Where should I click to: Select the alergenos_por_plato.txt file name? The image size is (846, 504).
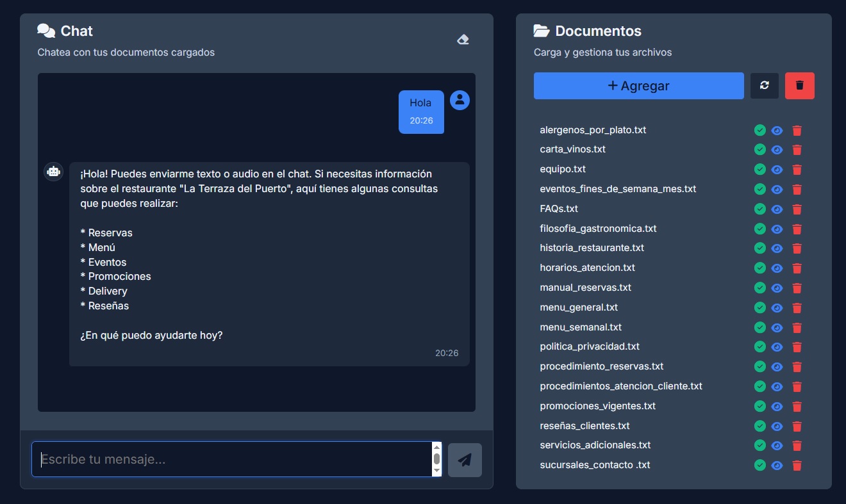(x=592, y=130)
